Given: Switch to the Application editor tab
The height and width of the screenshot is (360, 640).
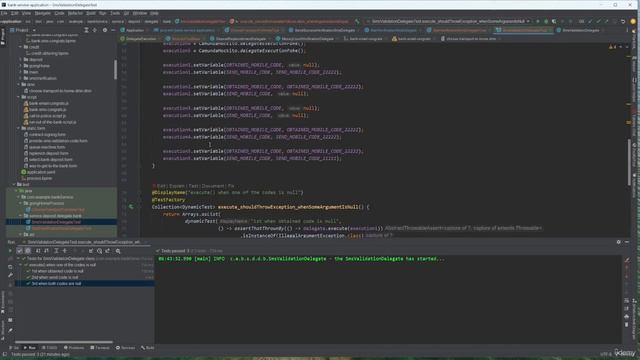Looking at the screenshot, I should (132, 30).
